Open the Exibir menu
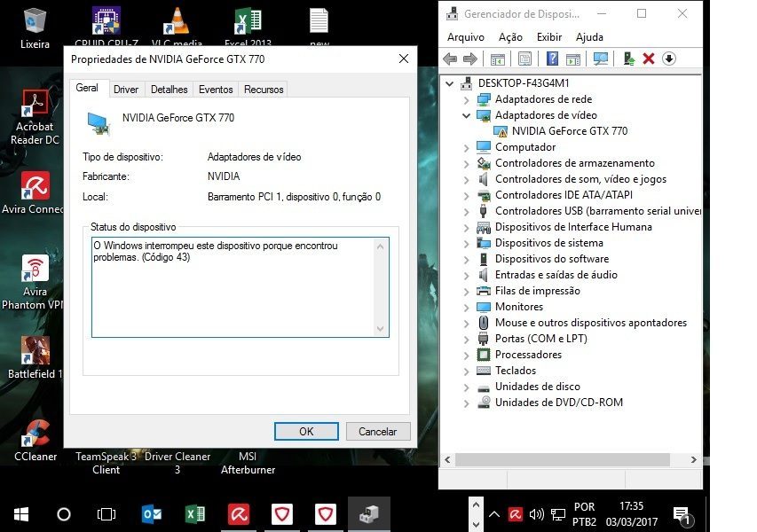 [x=549, y=37]
